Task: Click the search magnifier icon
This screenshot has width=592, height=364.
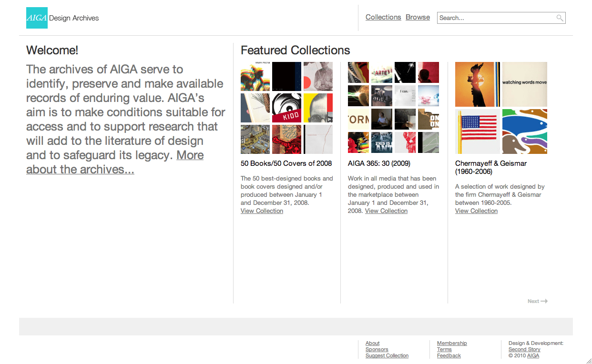Action: coord(560,18)
